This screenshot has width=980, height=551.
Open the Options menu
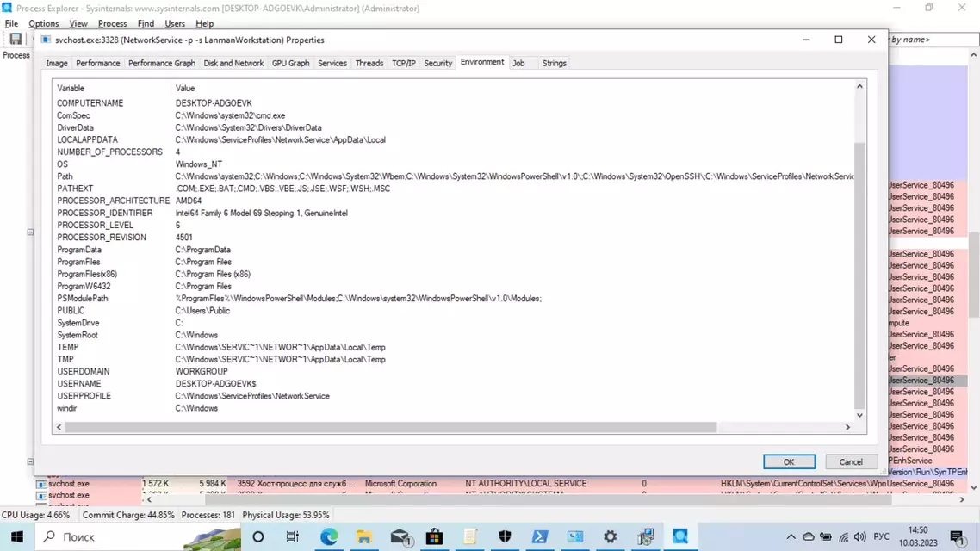[44, 24]
